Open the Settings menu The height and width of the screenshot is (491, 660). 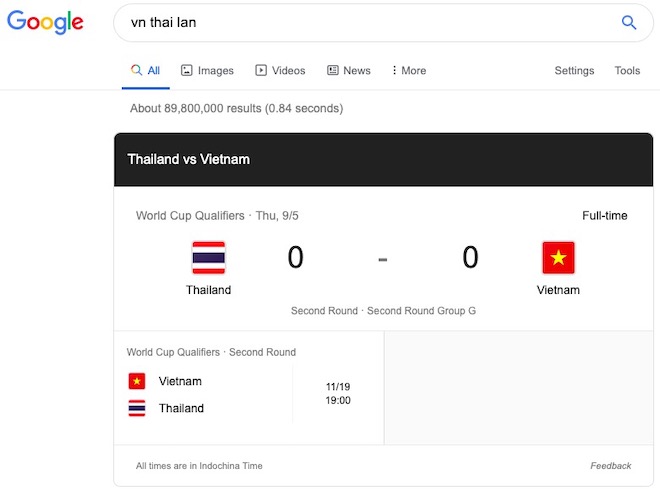pos(574,70)
